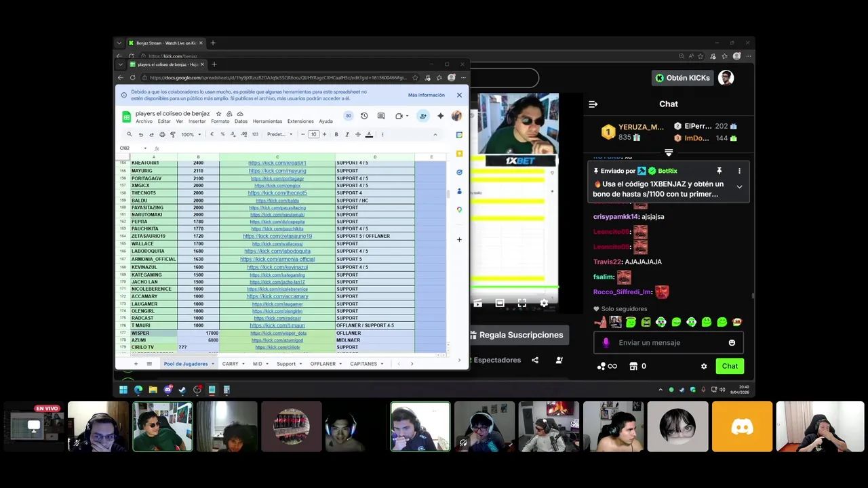Undo the last Sheets action
This screenshot has height=488, width=868.
click(141, 134)
